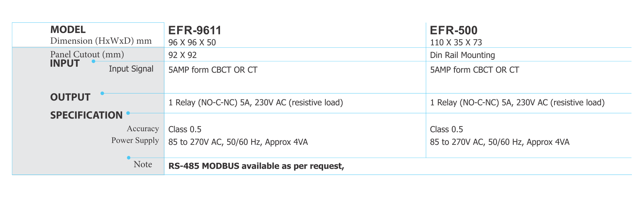Click the Input Signal row label
644x198 pixels.
click(x=131, y=69)
